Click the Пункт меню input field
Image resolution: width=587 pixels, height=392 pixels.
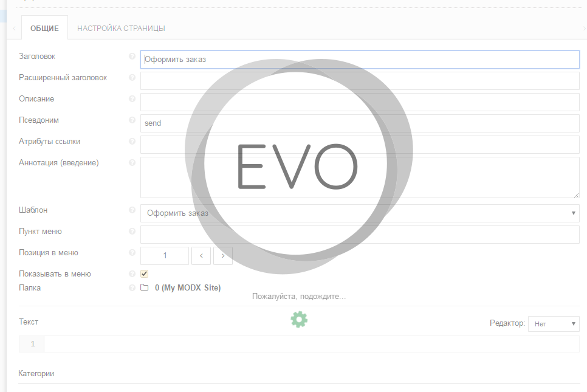tap(360, 235)
